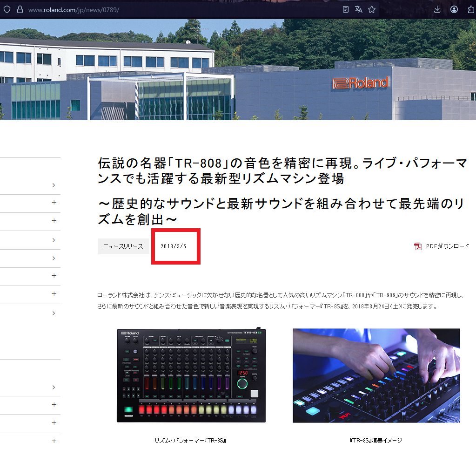
Task: Bookmark this page with the star icon
Action: click(372, 9)
